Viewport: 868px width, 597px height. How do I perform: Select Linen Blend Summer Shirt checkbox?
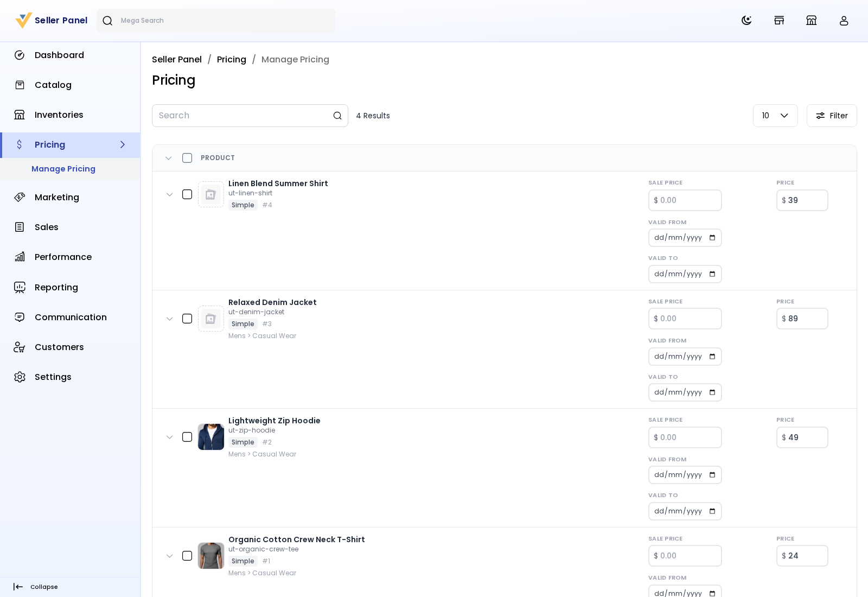[x=187, y=194]
